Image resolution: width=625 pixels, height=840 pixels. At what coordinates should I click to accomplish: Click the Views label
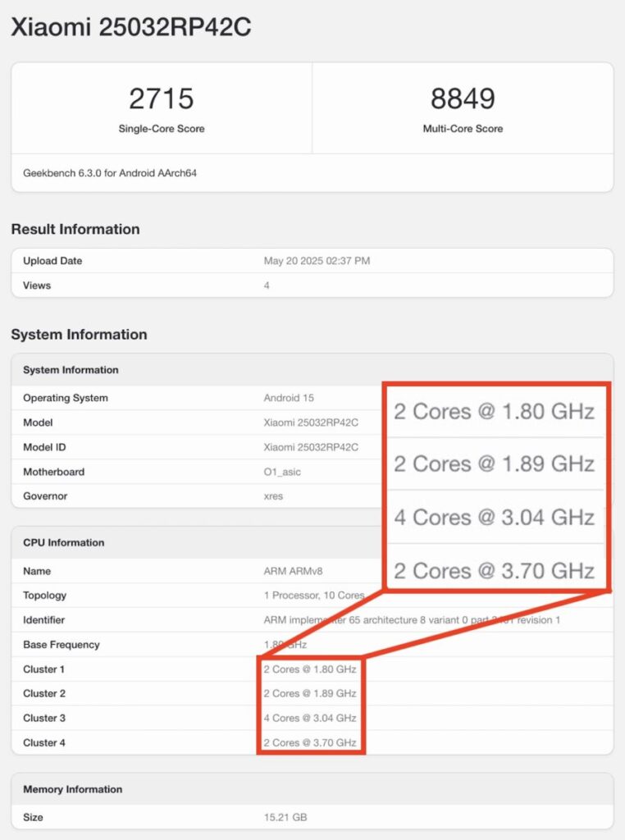(37, 285)
